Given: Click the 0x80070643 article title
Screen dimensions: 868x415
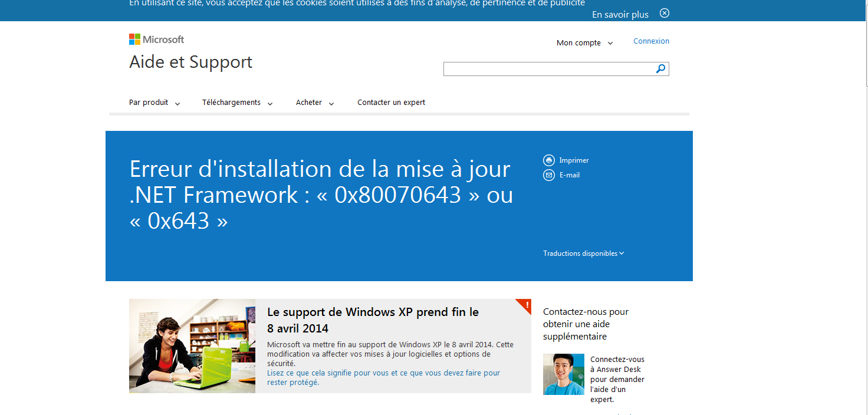Looking at the screenshot, I should 321,195.
